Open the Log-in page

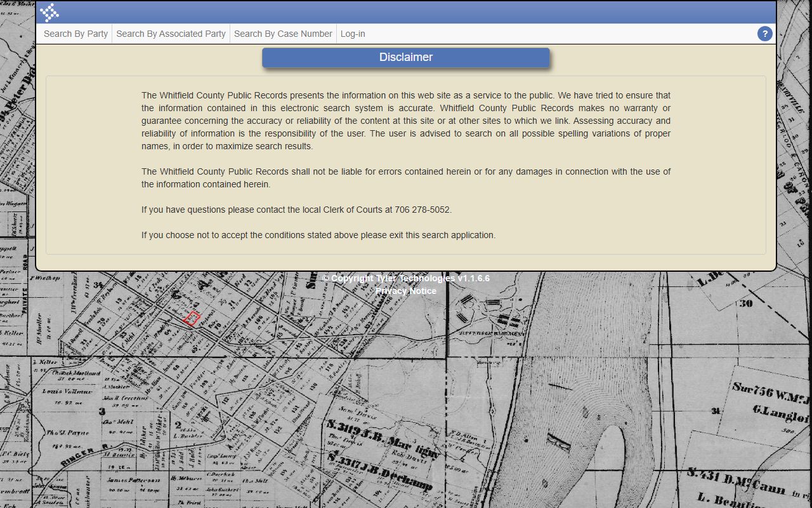tap(353, 34)
